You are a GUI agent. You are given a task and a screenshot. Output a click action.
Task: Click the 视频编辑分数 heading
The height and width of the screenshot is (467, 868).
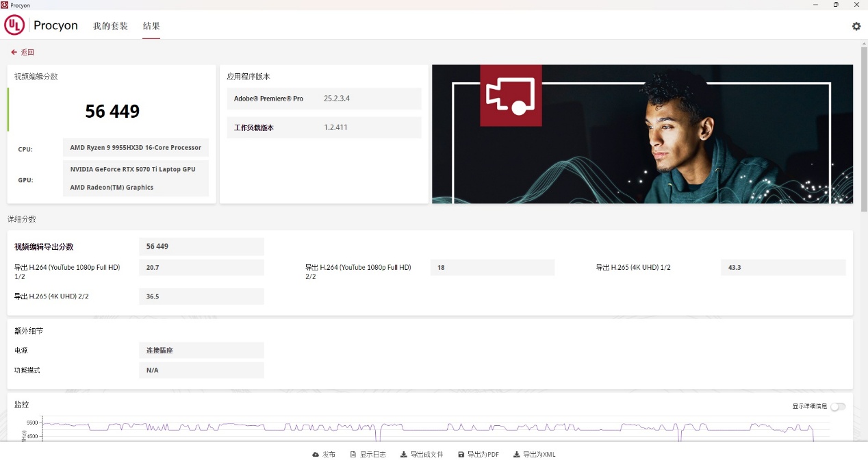[x=36, y=77]
